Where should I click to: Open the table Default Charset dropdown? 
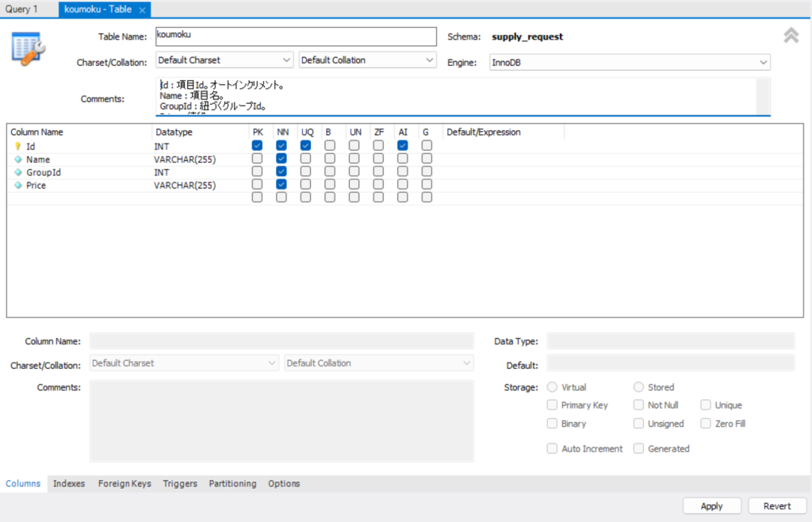click(224, 60)
